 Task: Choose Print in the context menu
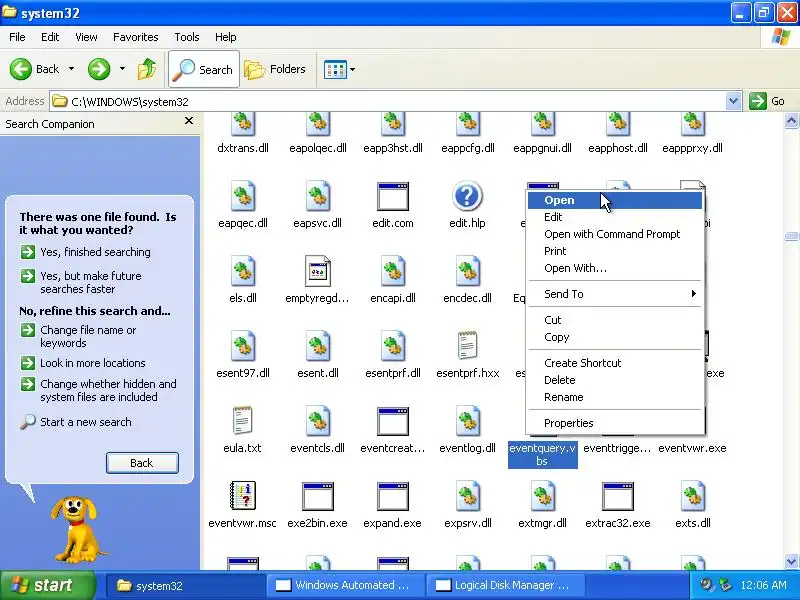615,251
